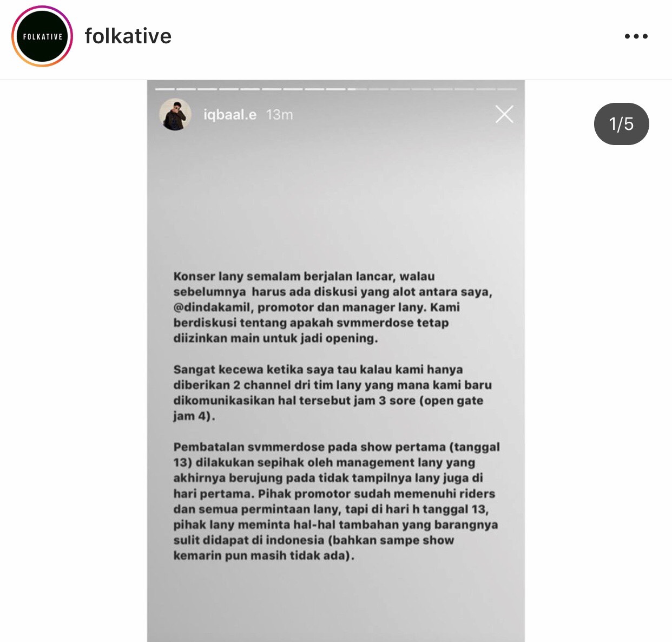Tap the @dindakamil mention in the text
This screenshot has height=642, width=672.
click(214, 307)
